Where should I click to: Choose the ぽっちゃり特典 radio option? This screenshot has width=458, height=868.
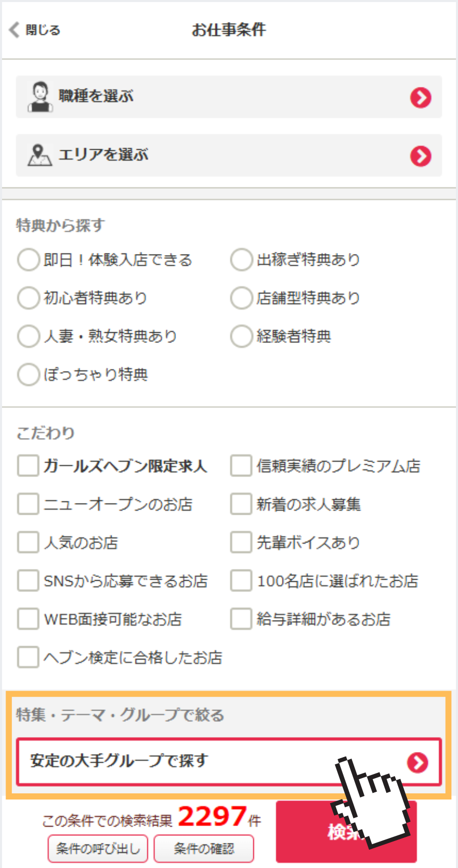[28, 375]
